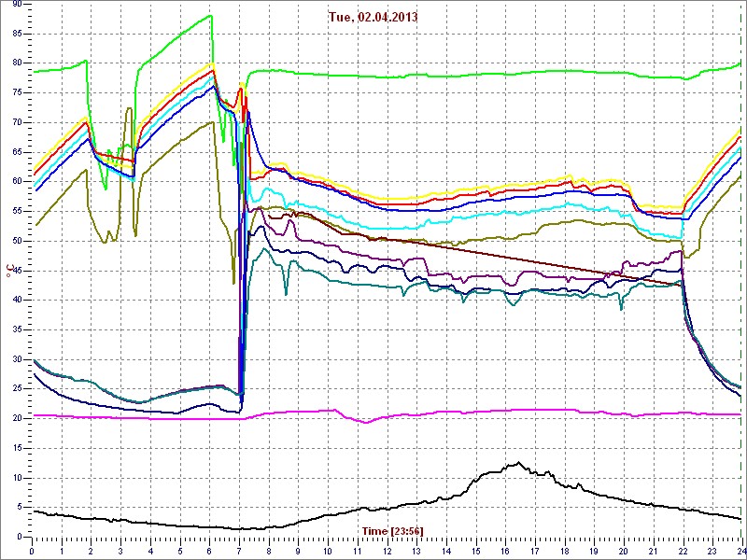The image size is (747, 560).
Task: Pick temperature label '45' on the vertical axis
Action: tap(17, 271)
